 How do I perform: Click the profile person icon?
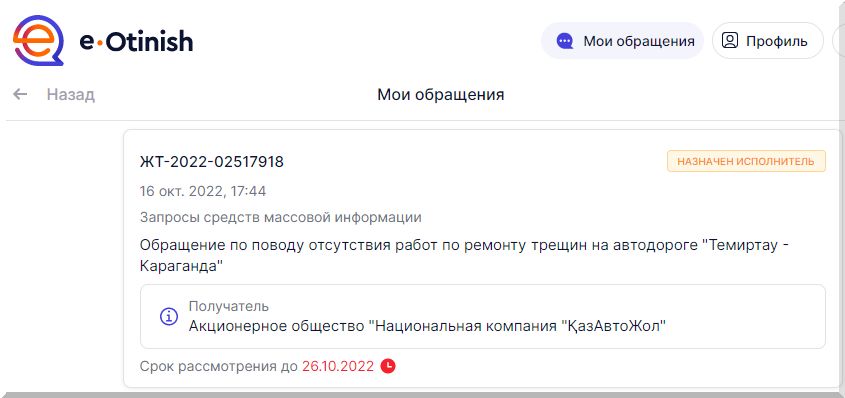tap(730, 41)
